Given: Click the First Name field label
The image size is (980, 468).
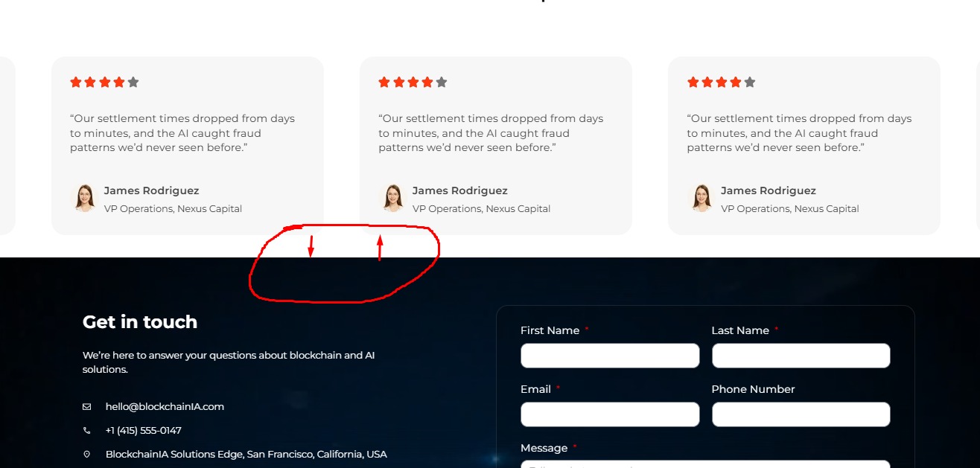Looking at the screenshot, I should 550,330.
